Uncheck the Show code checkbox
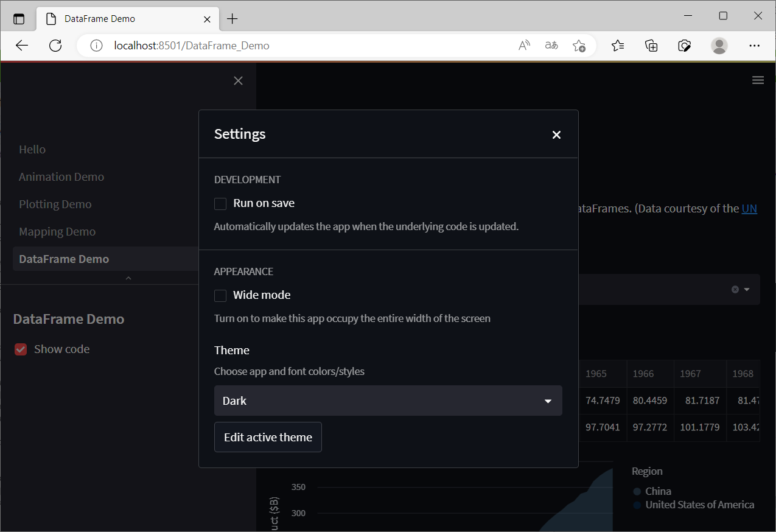The image size is (776, 532). [x=20, y=349]
